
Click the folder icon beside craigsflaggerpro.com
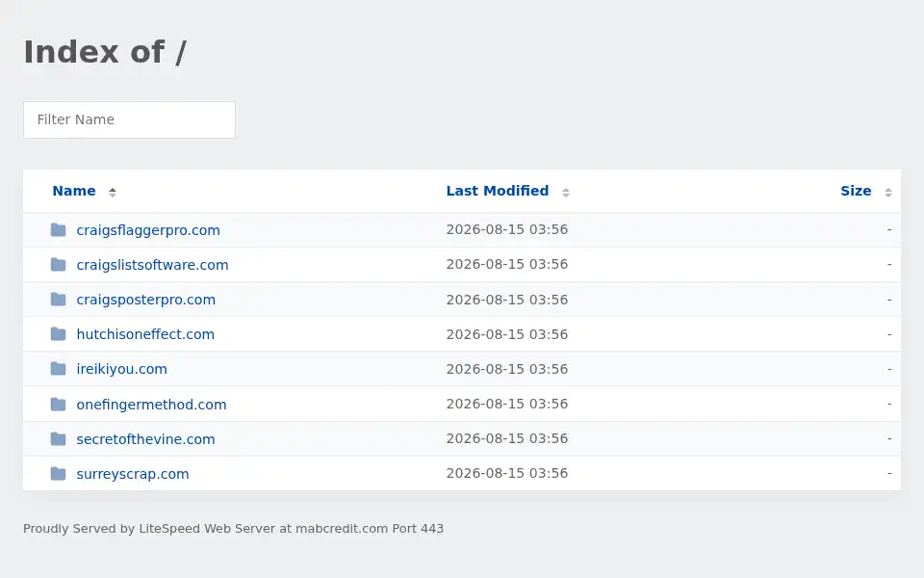[58, 229]
